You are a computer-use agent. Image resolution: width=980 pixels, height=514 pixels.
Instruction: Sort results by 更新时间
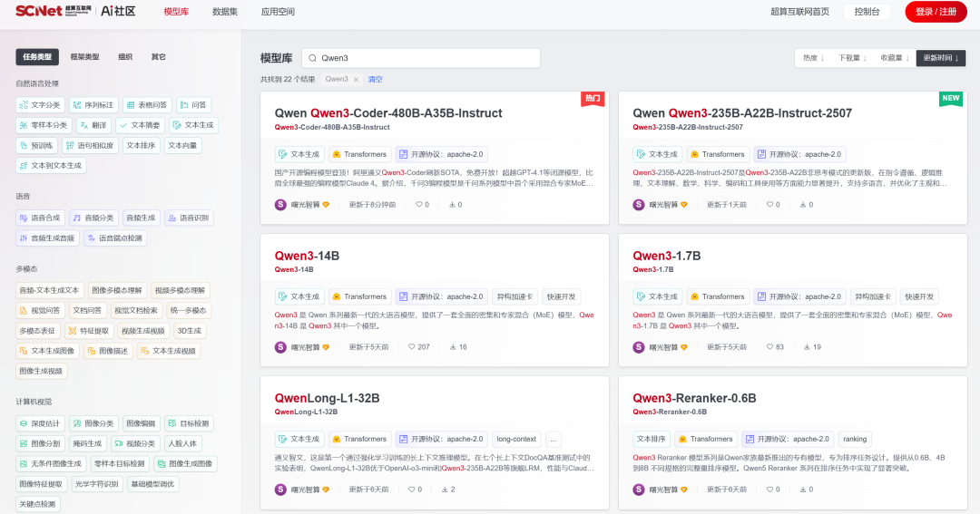pos(941,57)
